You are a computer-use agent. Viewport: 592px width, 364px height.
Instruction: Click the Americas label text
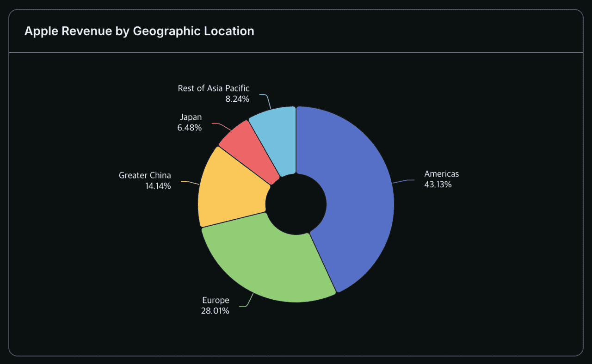pos(441,174)
